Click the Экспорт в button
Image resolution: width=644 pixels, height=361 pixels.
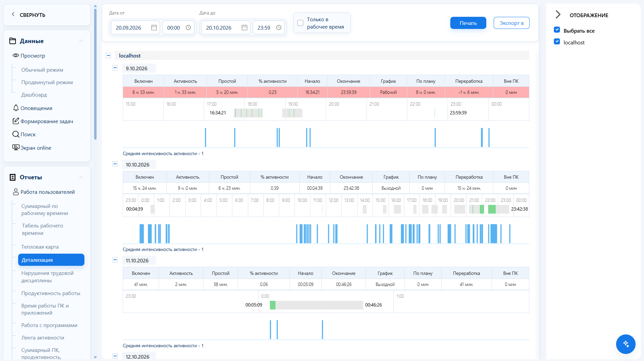tap(512, 23)
